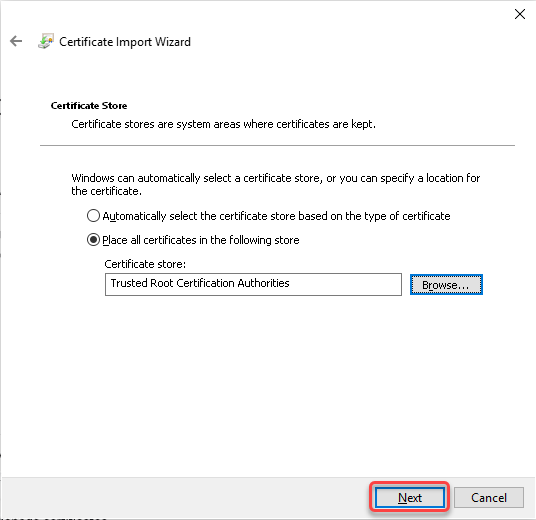Image resolution: width=536 pixels, height=520 pixels.
Task: Select the Place all certificates radio circle
Action: (93, 240)
